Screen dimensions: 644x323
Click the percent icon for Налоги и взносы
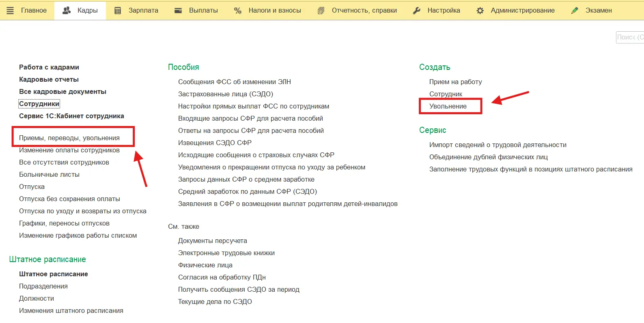238,11
